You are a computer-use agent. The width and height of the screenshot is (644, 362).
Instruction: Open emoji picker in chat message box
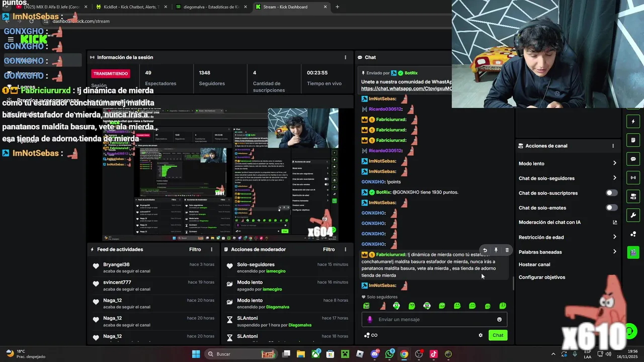[499, 319]
